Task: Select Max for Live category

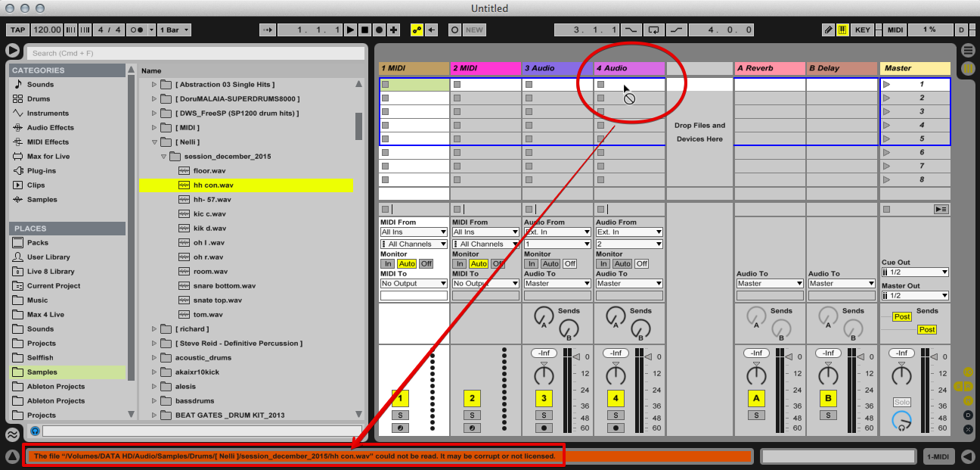Action: 48,157
